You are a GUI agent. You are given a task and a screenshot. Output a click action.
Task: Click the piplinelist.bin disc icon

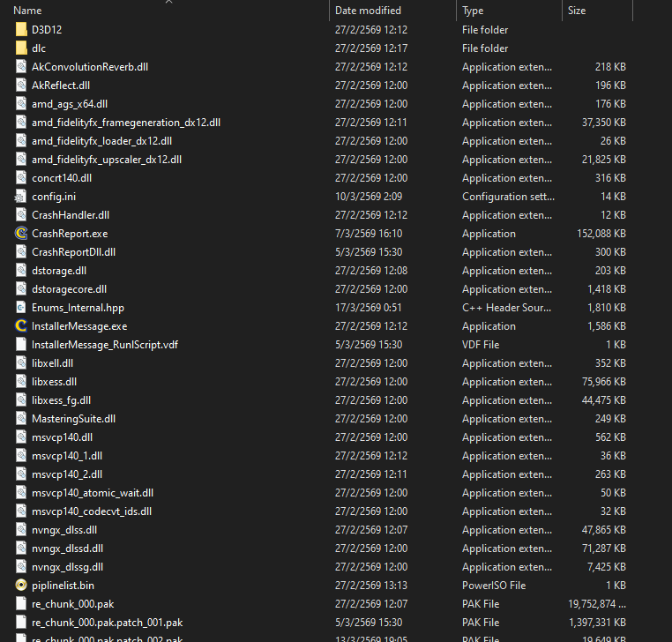click(22, 586)
